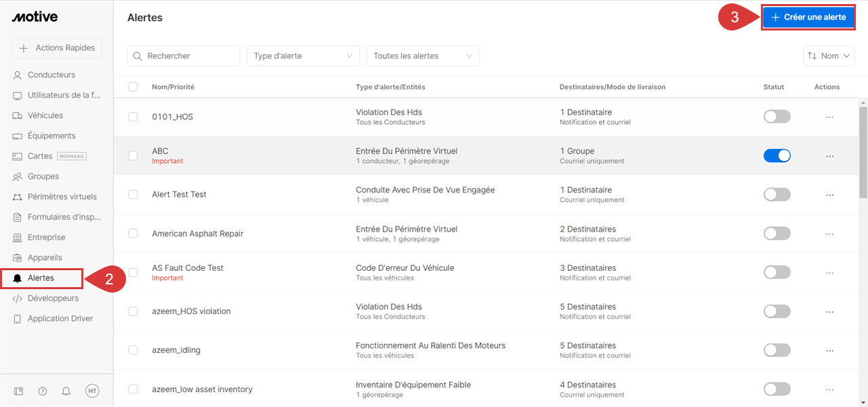The width and height of the screenshot is (868, 407).
Task: Open the Type d'alerte dropdown
Action: click(303, 56)
